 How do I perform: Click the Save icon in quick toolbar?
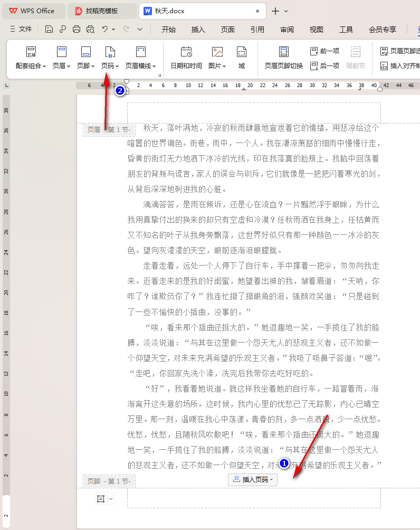(x=49, y=30)
